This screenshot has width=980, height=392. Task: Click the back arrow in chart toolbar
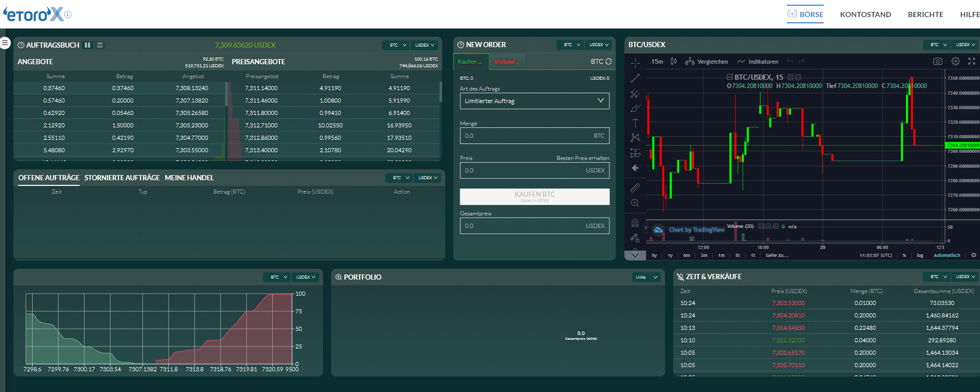(x=635, y=168)
